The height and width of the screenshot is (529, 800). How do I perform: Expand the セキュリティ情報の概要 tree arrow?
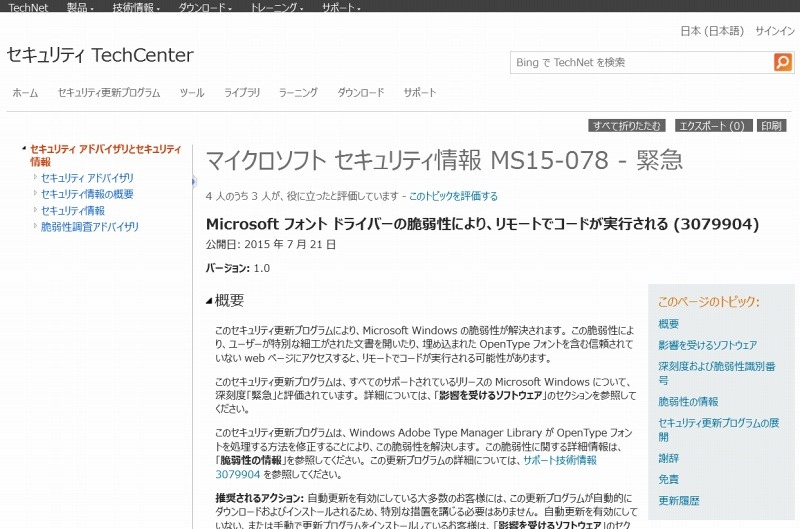point(35,193)
